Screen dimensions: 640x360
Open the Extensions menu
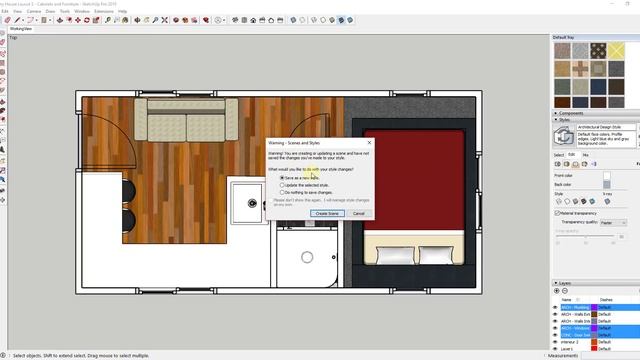point(104,11)
